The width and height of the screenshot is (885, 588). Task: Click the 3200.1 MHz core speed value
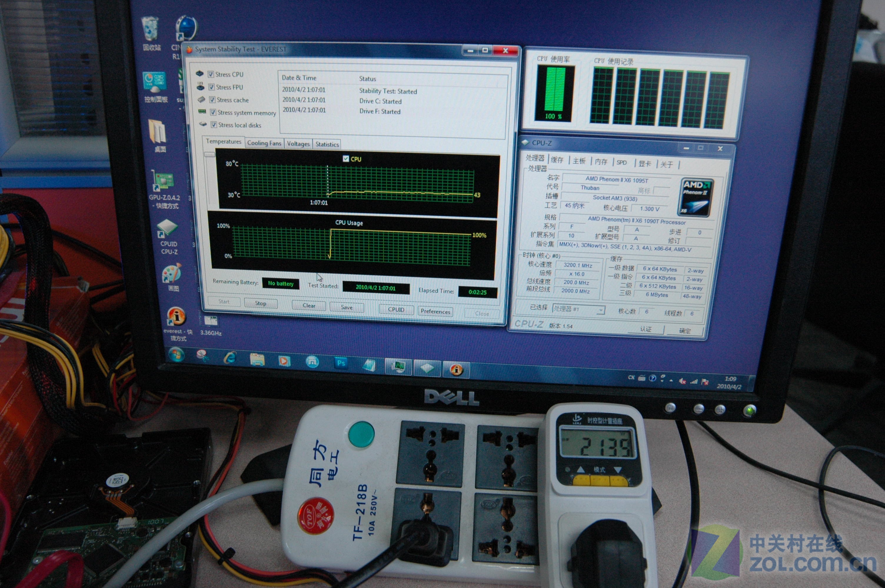pos(578,265)
